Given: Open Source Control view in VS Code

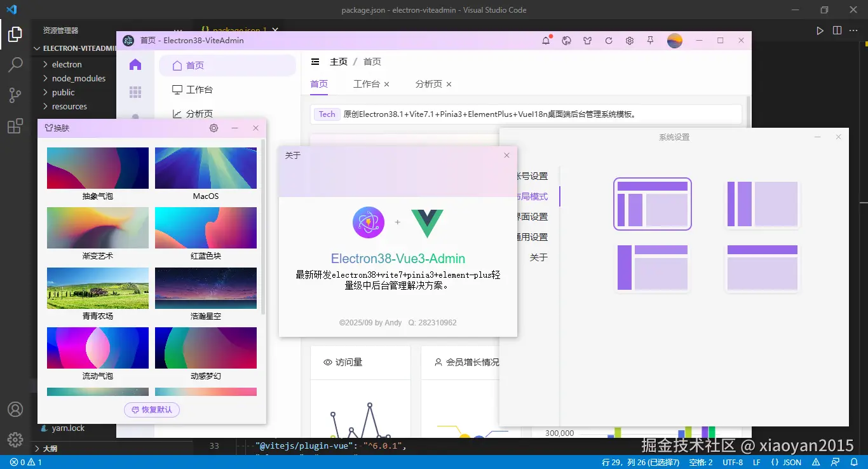Looking at the screenshot, I should [16, 95].
